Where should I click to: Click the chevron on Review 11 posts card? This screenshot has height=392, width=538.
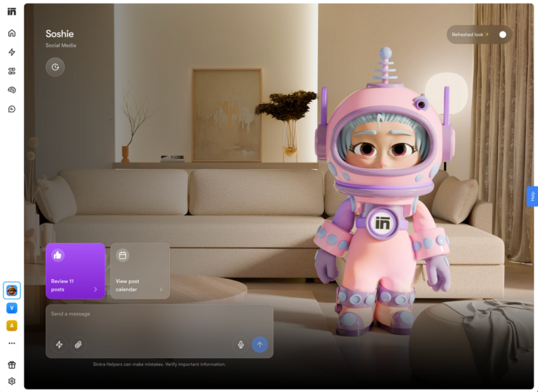pyautogui.click(x=95, y=290)
